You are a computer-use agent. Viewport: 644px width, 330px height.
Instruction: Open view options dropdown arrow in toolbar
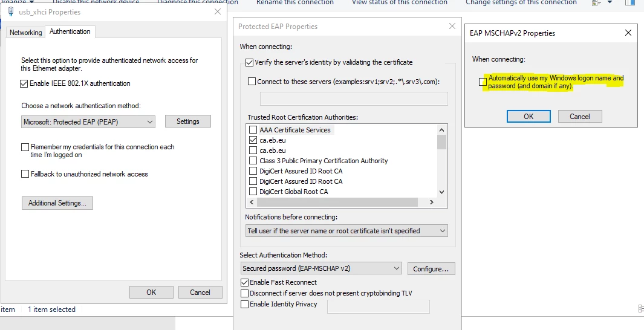click(610, 2)
